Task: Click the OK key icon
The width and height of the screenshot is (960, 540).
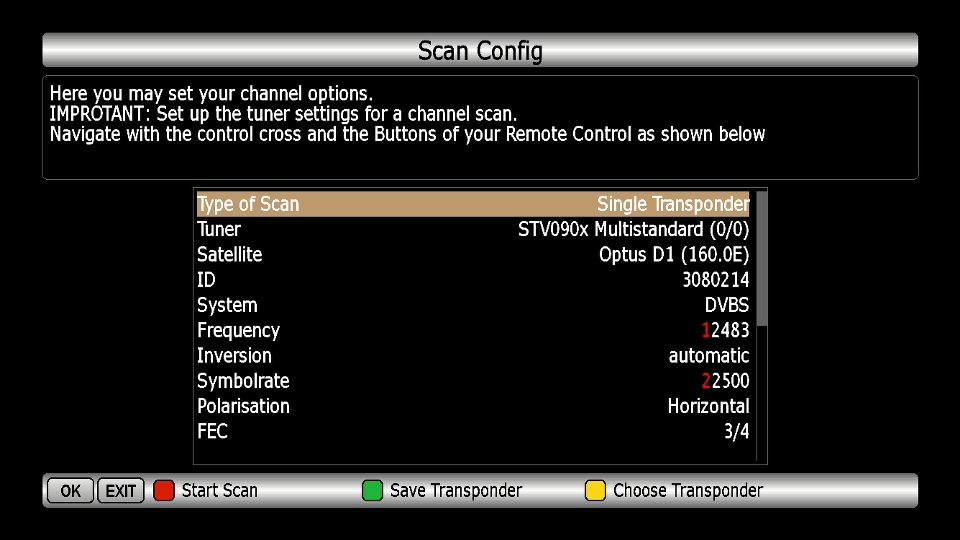Action: (70, 491)
